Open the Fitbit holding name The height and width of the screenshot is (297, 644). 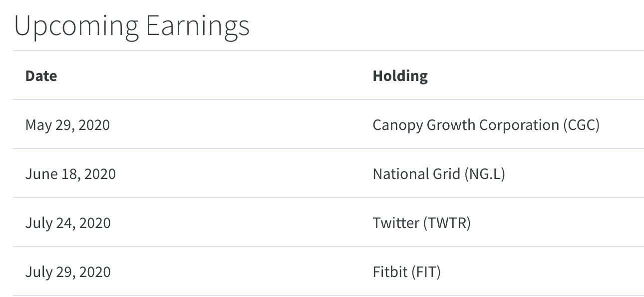390,271
